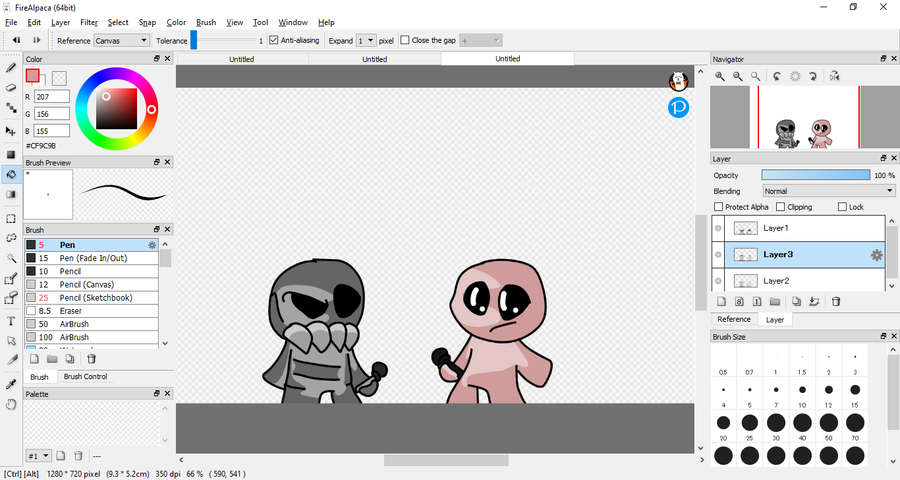Open the Reference Canvas dropdown

122,41
